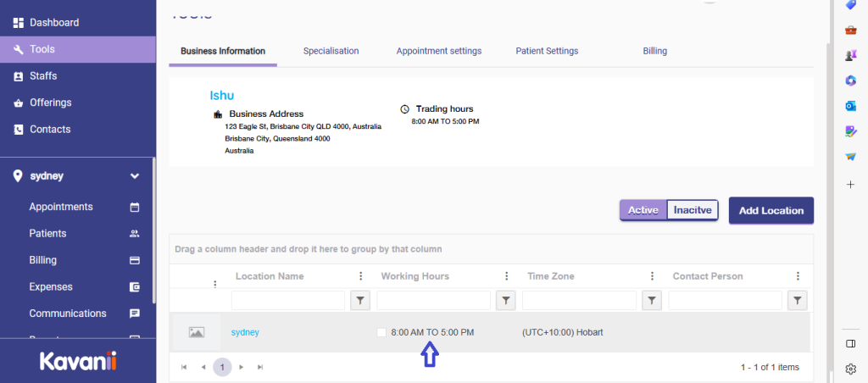868x383 pixels.
Task: Click the Location Name filter input
Action: [x=288, y=300]
